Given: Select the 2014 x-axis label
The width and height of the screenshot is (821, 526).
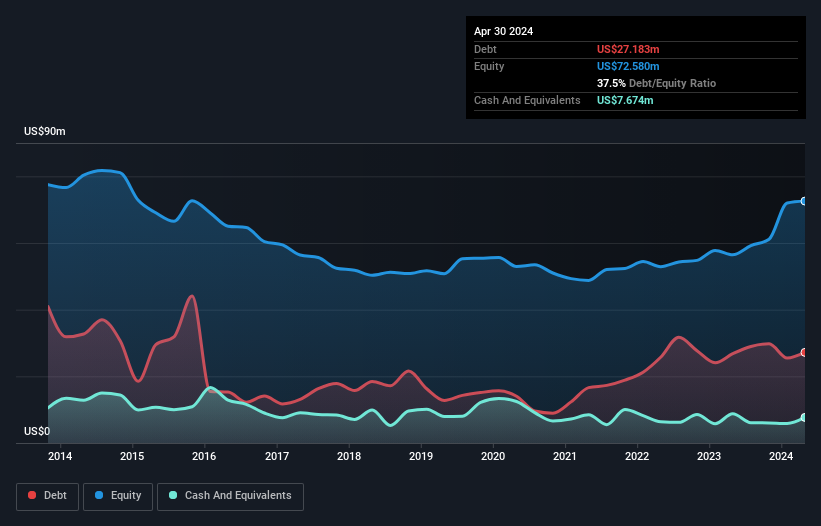Looking at the screenshot, I should point(61,457).
